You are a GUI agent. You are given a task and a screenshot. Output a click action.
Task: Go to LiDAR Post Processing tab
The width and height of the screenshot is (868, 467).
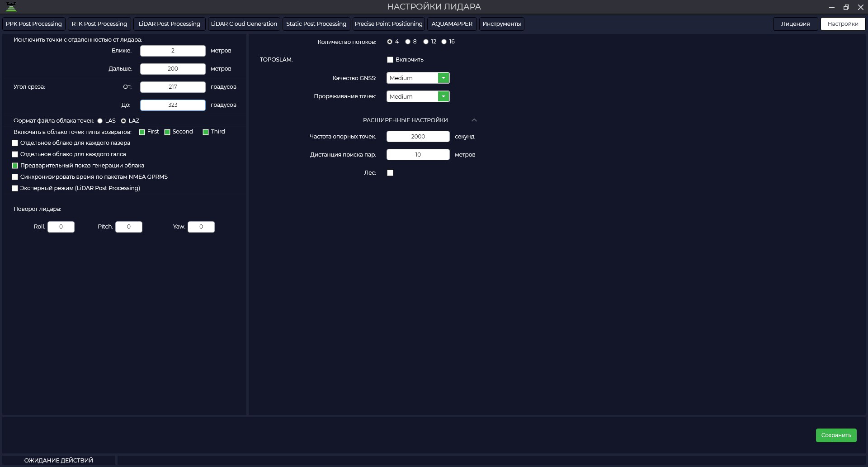[170, 24]
